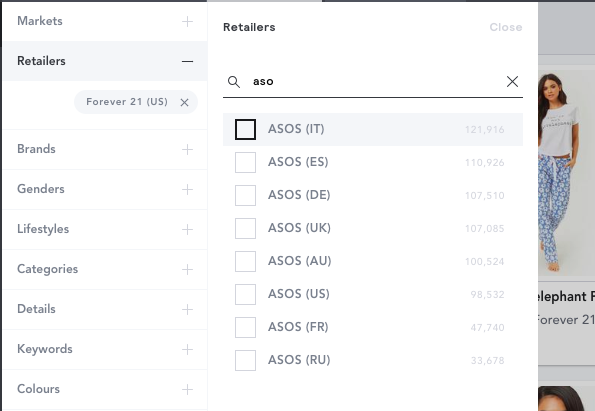Click the magnifier search icon
This screenshot has width=595, height=411.
(x=234, y=82)
